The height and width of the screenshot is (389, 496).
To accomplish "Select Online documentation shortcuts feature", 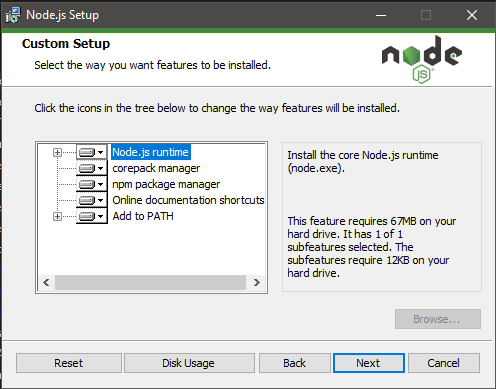I will pos(188,200).
